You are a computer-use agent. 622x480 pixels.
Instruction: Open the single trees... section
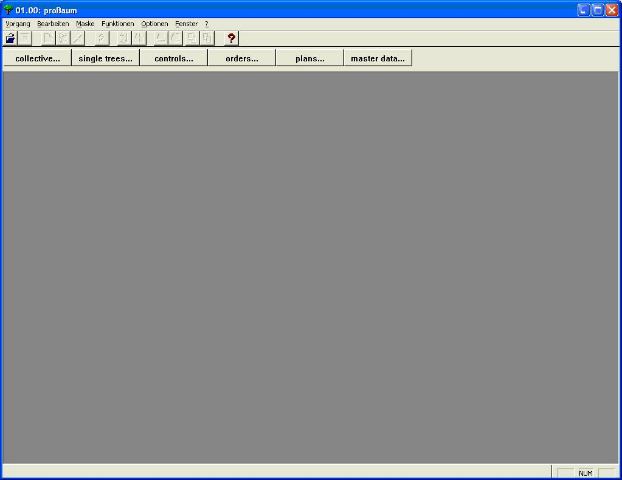105,58
